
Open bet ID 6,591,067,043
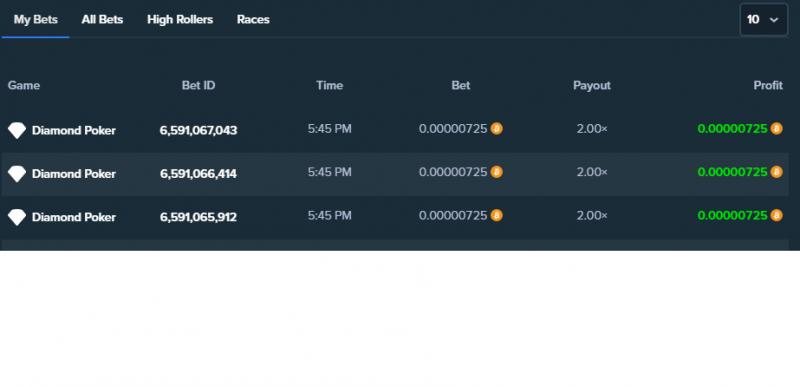tap(198, 131)
